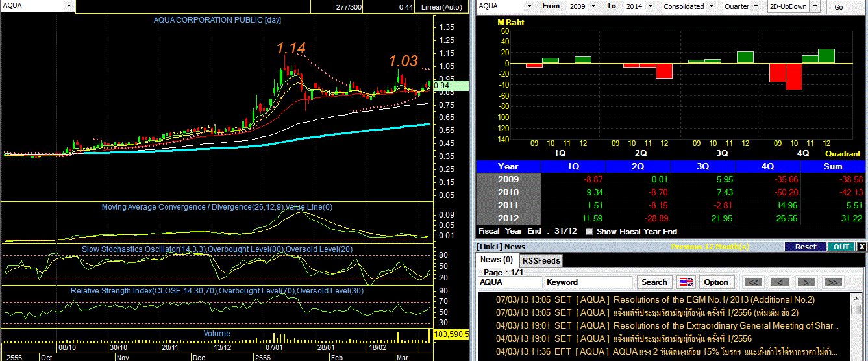Image resolution: width=868 pixels, height=361 pixels.
Task: Click the 2009 year row header
Action: click(x=508, y=179)
